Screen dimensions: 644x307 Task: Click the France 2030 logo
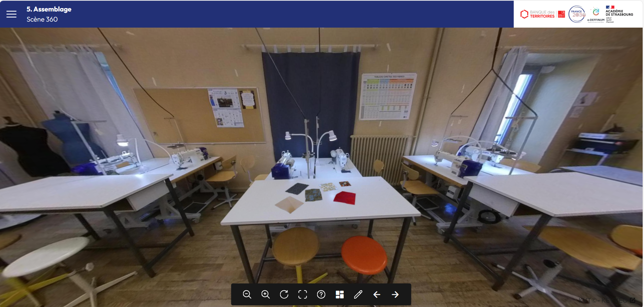(x=577, y=14)
